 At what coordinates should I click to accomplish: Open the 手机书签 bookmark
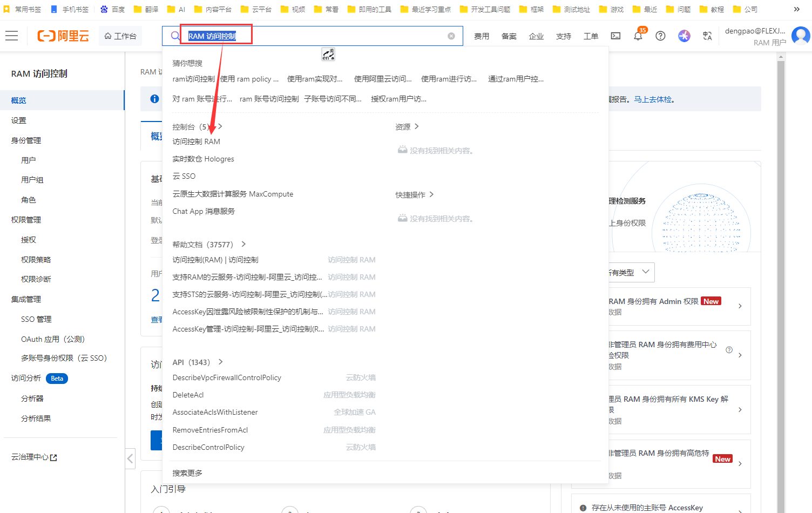click(x=70, y=9)
